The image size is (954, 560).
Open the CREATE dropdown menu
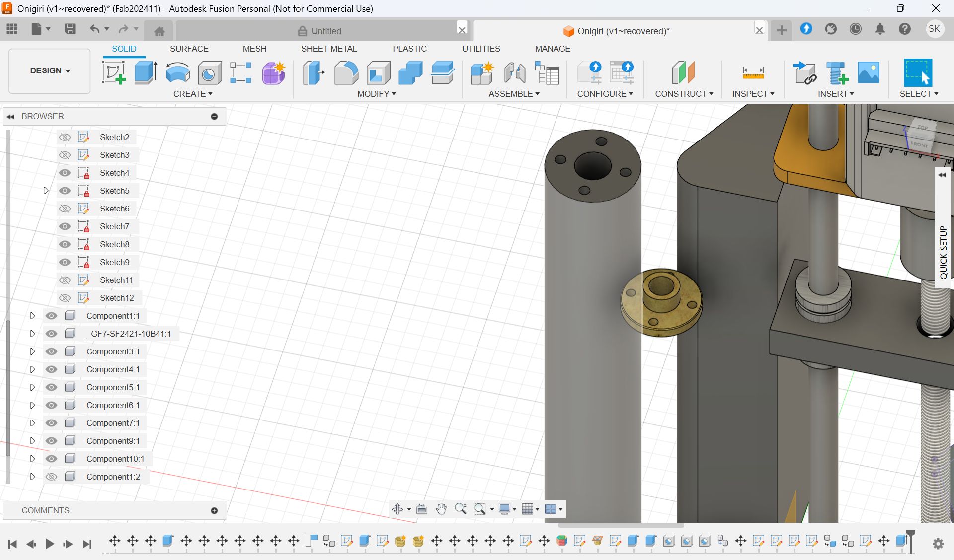click(x=193, y=94)
